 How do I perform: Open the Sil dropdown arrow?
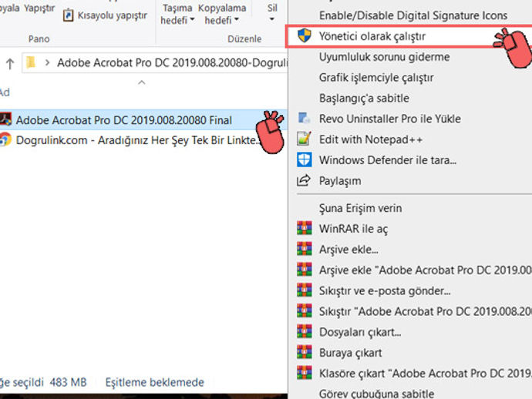coord(271,19)
